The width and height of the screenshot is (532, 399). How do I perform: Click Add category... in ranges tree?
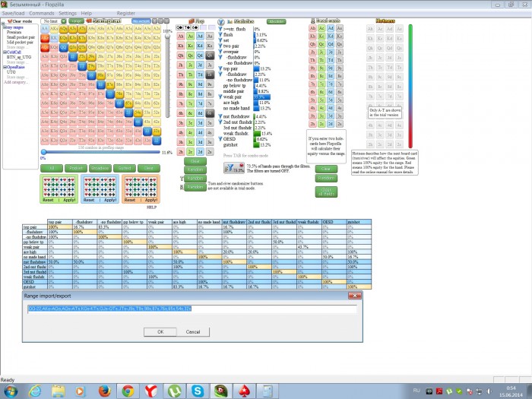click(16, 82)
